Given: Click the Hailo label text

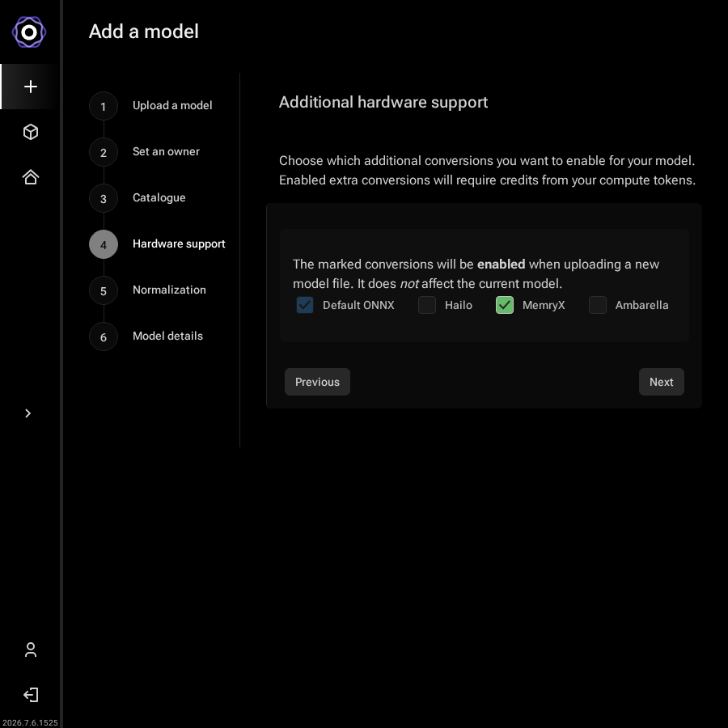Looking at the screenshot, I should pos(459,305).
